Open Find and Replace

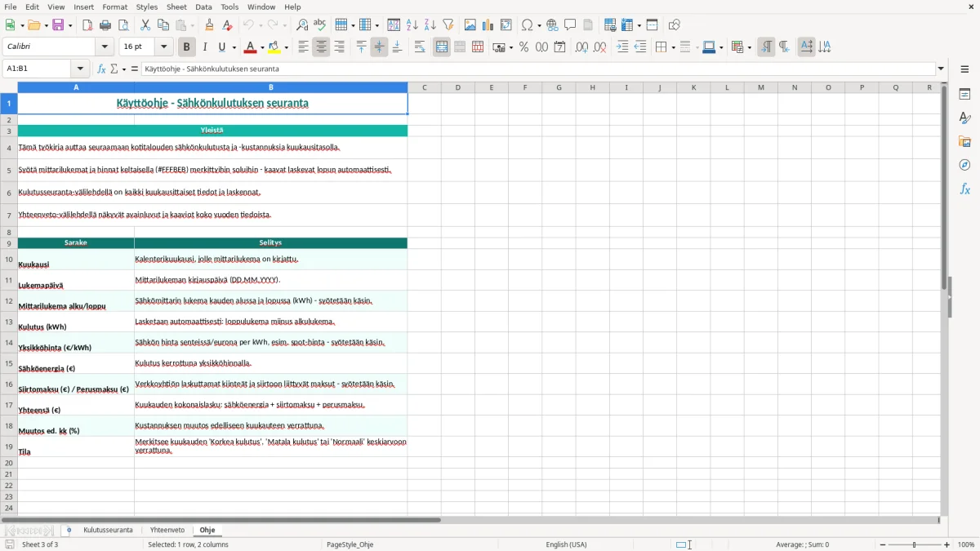pyautogui.click(x=302, y=25)
